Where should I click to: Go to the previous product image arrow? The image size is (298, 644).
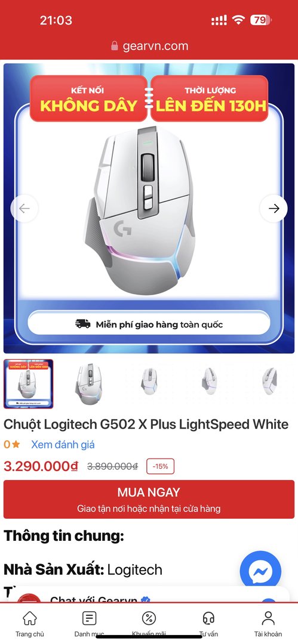(x=24, y=209)
